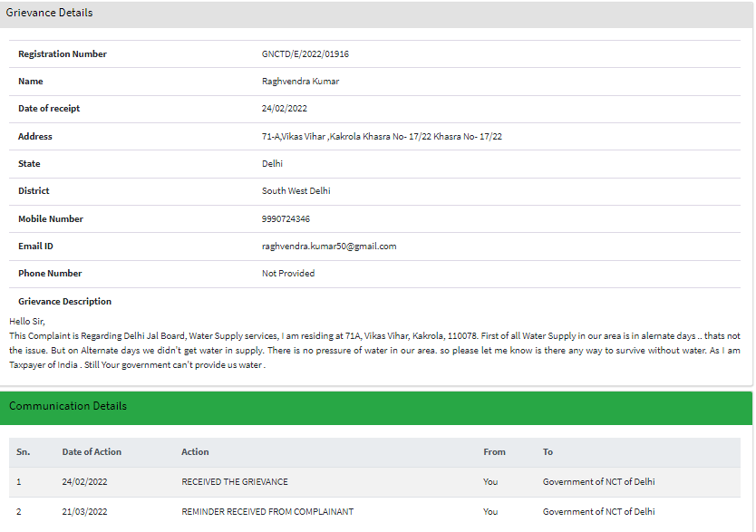756x532 pixels.
Task: Click the Email ID label
Action: [x=35, y=247]
